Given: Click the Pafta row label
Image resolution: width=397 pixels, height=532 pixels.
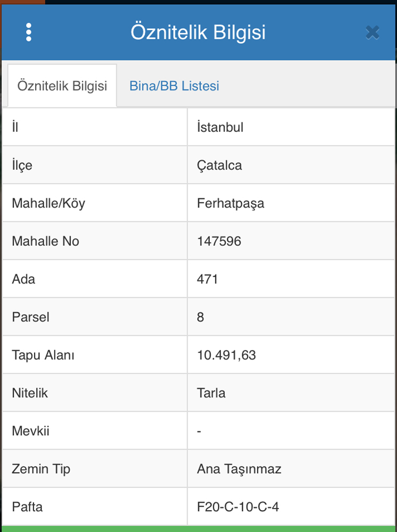Looking at the screenshot, I should point(27,507).
